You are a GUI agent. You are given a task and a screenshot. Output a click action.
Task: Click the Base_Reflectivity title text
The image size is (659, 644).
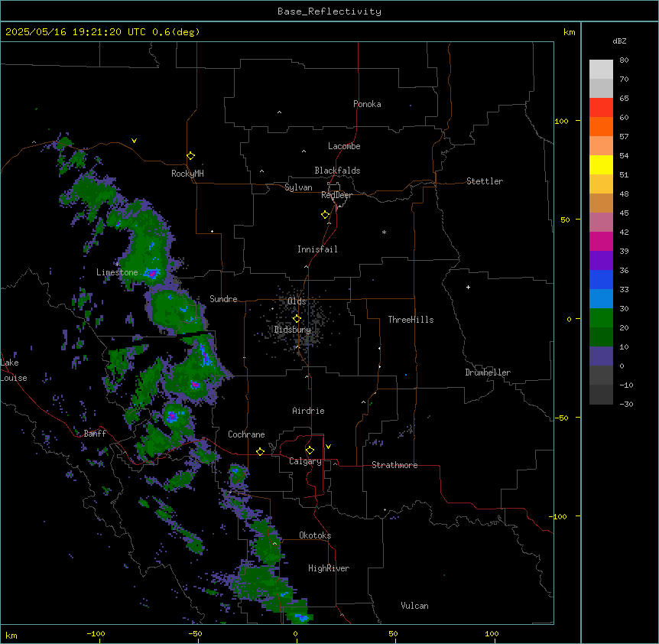point(329,11)
